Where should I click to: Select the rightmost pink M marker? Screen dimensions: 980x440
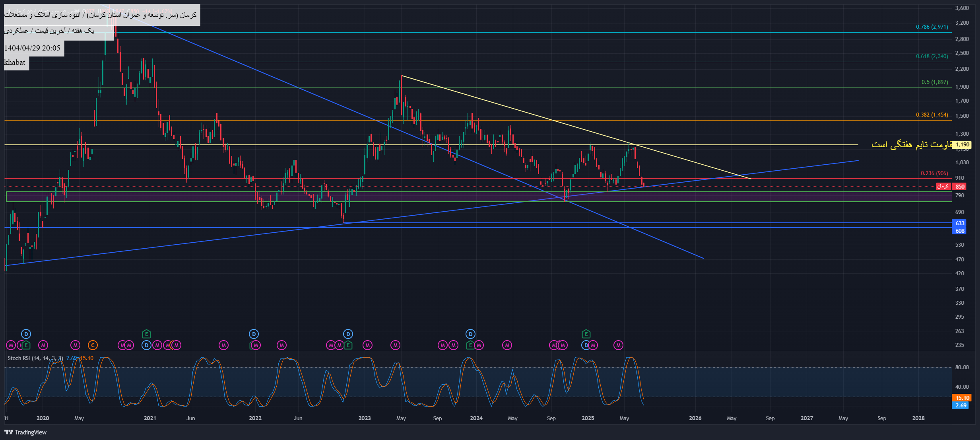point(618,345)
